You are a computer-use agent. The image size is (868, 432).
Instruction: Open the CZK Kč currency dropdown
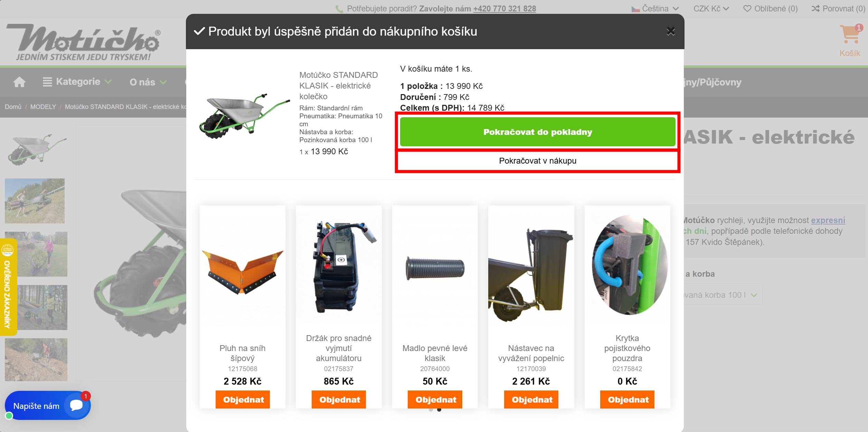coord(711,9)
